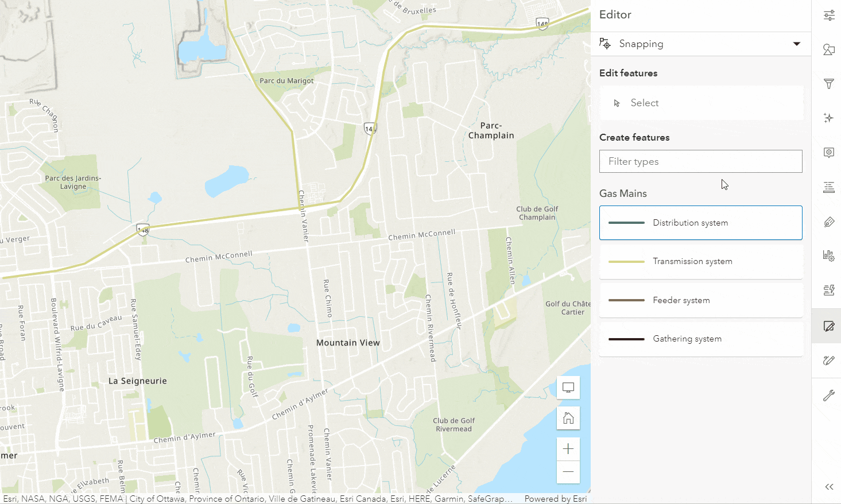The width and height of the screenshot is (841, 504).
Task: Zoom in with the plus button
Action: 568,448
